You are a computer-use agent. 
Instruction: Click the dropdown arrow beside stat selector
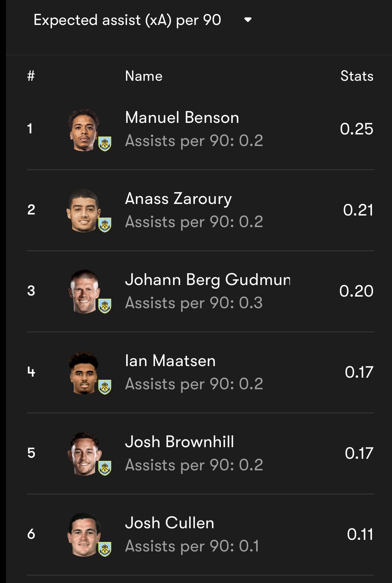click(248, 20)
